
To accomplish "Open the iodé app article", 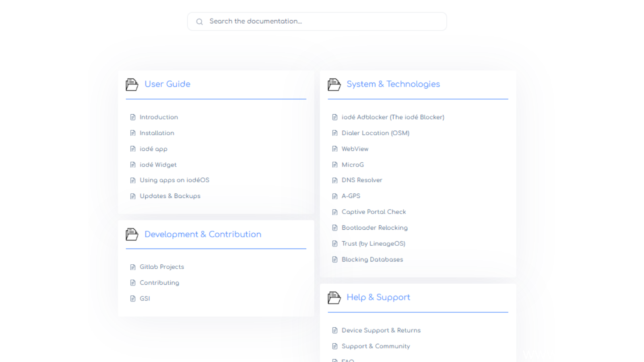I will click(153, 149).
